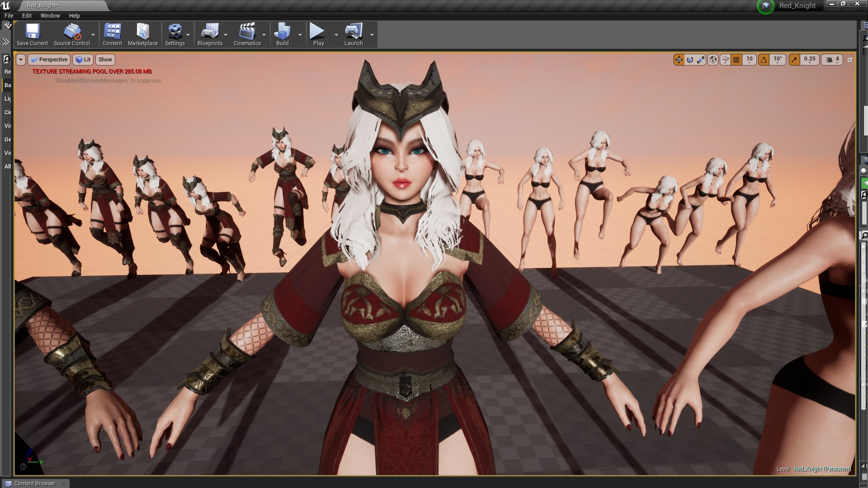Screen dimensions: 868x488
Task: Open the Perspective view mode menu
Action: [49, 60]
